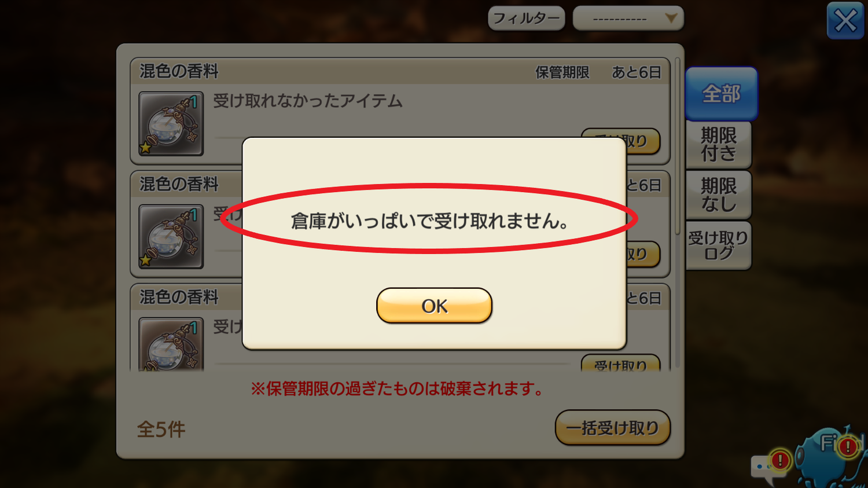
Task: Switch to the 期限なし tab
Action: pos(718,195)
